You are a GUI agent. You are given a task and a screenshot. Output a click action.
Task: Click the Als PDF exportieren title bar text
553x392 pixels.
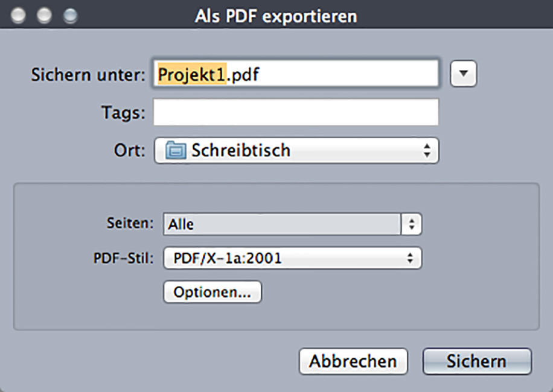[276, 16]
